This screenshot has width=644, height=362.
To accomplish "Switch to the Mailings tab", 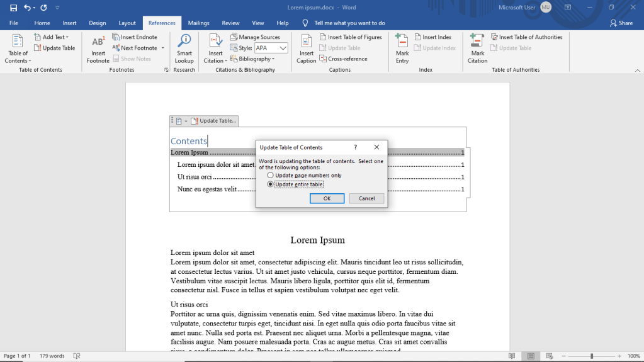I will pos(198,23).
